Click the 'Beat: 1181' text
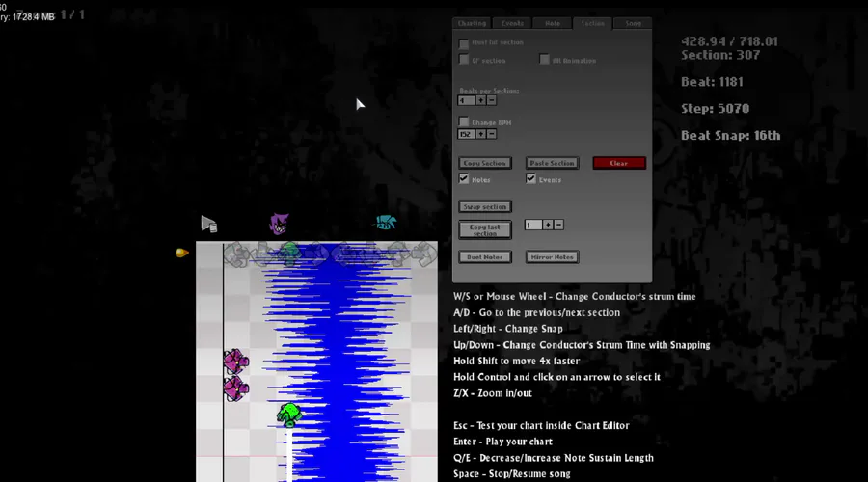868x482 pixels. (x=712, y=82)
